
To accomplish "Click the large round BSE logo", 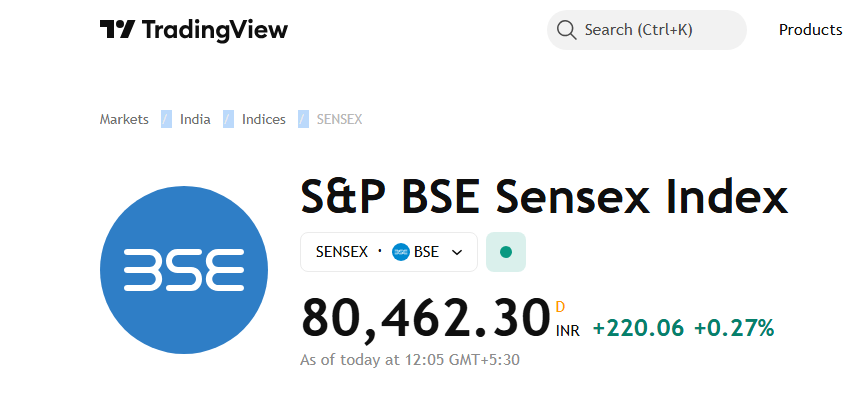I will (184, 270).
